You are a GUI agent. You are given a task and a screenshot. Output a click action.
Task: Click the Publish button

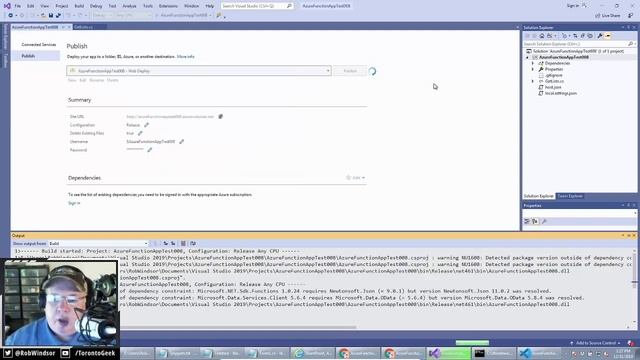click(350, 71)
